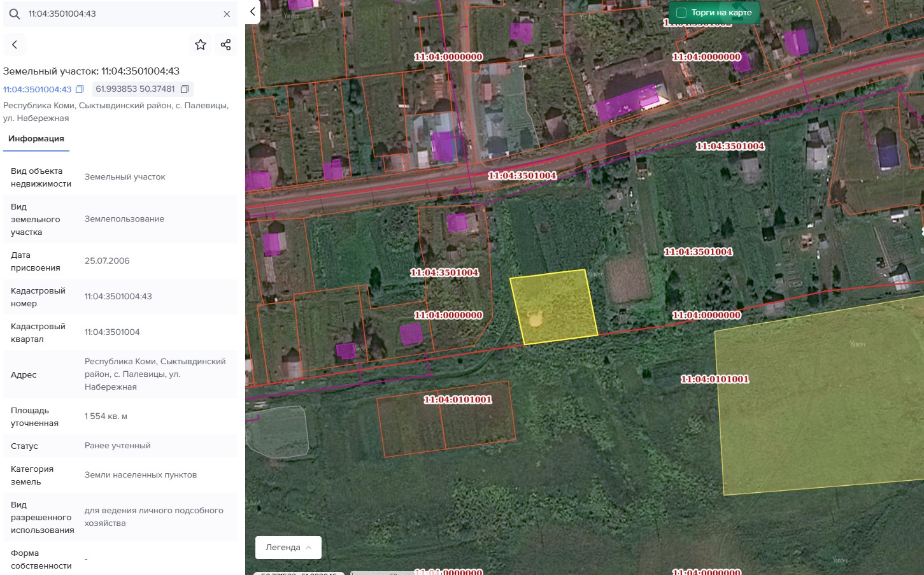Open the Информация tab
This screenshot has width=924, height=575.
[x=36, y=139]
